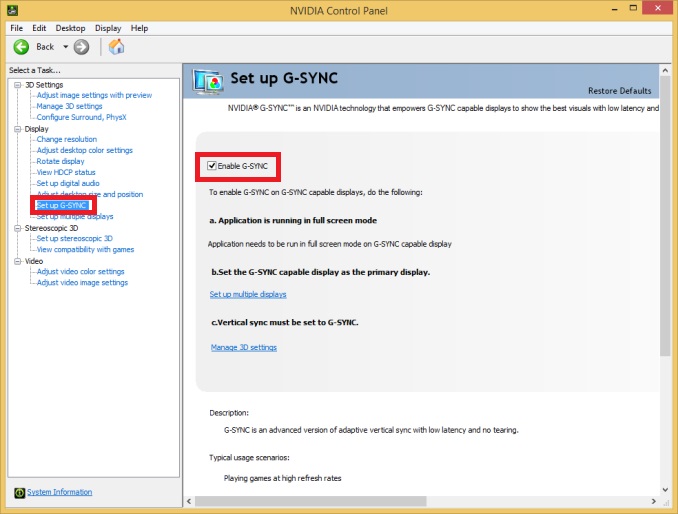The height and width of the screenshot is (514, 678).
Task: Click the green Back arrow icon
Action: [21, 47]
